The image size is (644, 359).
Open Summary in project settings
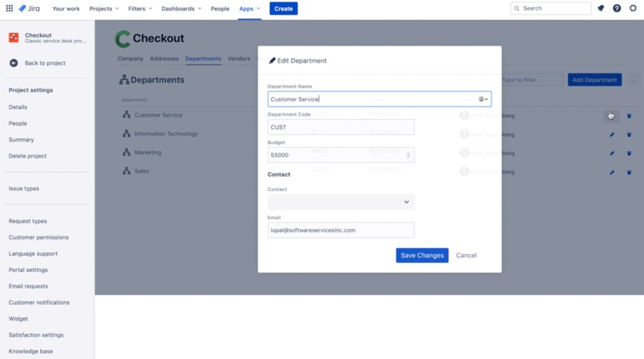click(21, 140)
